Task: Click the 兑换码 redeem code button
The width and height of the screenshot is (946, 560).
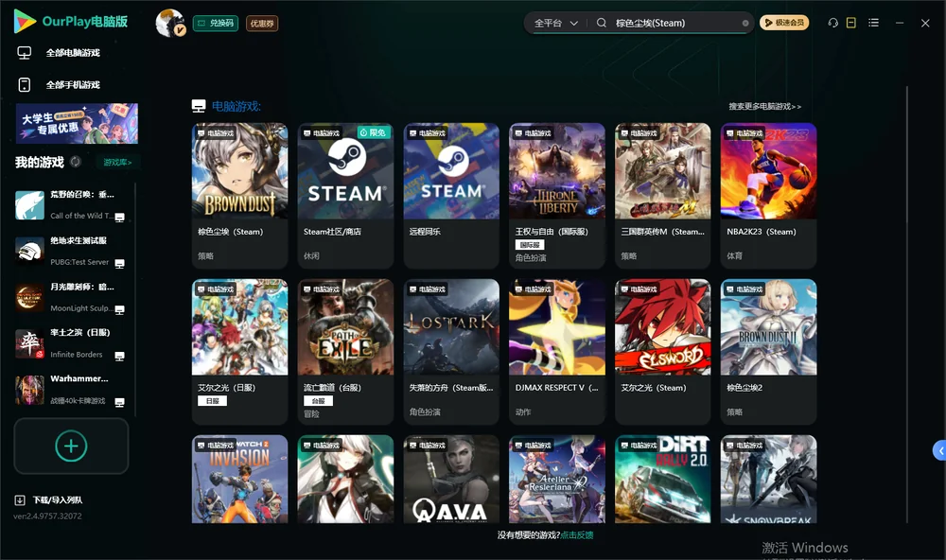Action: point(216,24)
